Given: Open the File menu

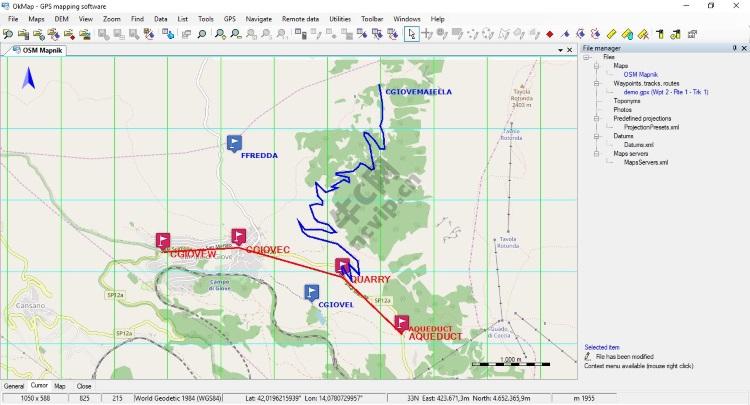Looking at the screenshot, I should pos(13,19).
